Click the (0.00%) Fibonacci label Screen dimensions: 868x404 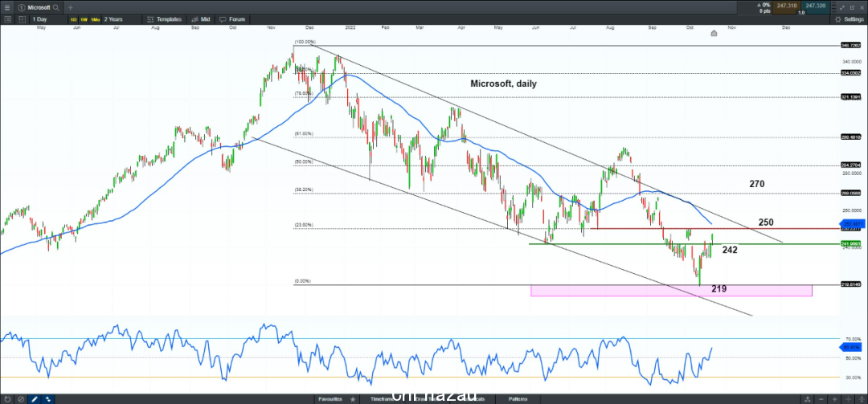coord(303,281)
